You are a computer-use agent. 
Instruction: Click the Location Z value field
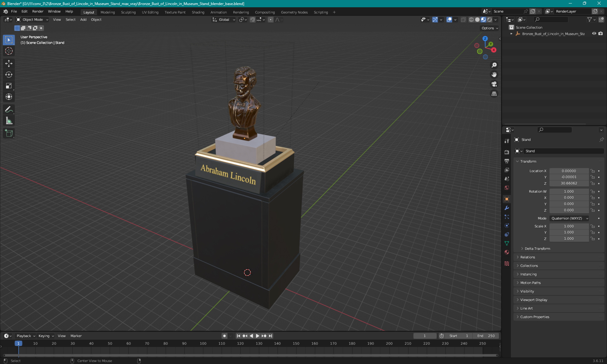tap(569, 183)
